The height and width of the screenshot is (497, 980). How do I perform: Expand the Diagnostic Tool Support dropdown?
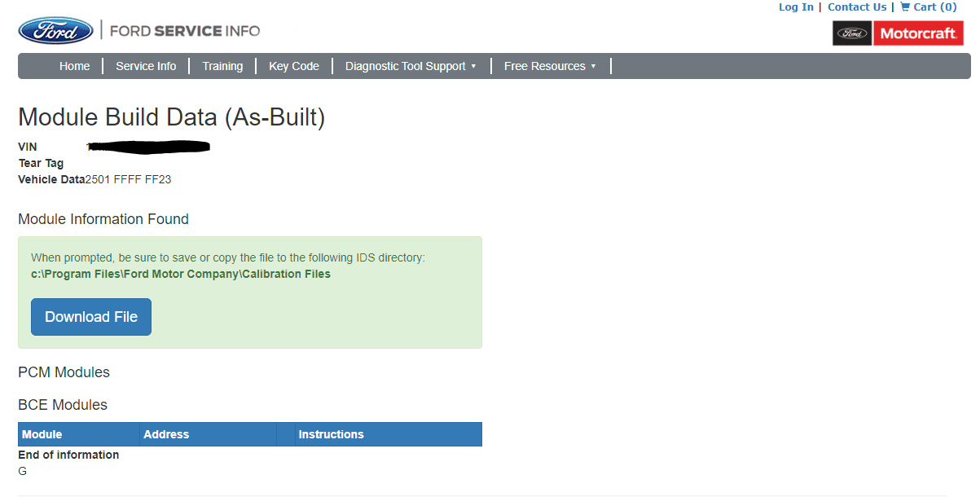411,66
